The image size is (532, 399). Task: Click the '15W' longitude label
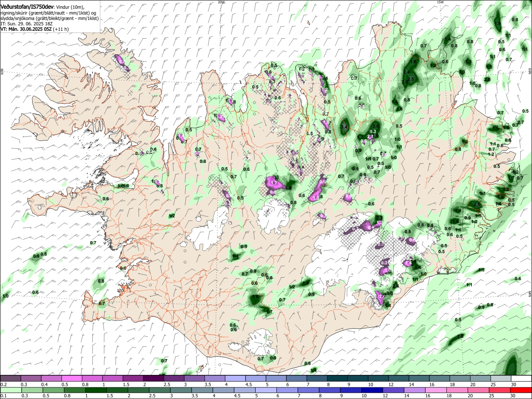(440, 2)
